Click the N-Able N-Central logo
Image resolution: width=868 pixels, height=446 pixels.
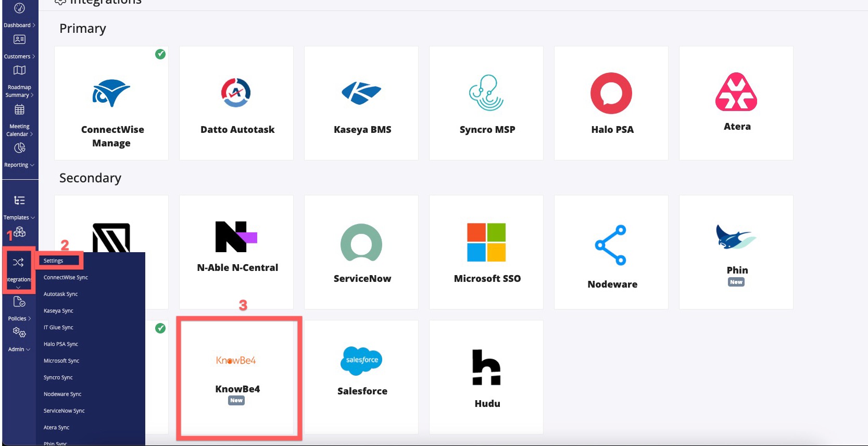coord(236,237)
